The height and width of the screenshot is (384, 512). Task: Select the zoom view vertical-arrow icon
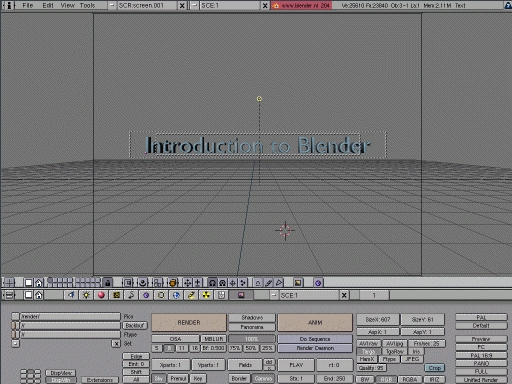[197, 283]
